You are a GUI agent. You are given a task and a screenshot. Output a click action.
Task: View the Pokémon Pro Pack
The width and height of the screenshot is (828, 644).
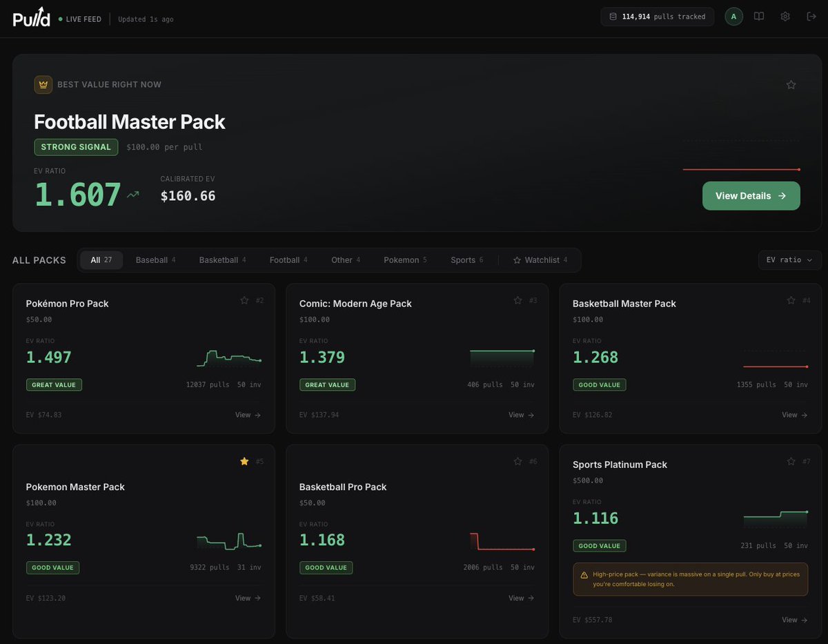point(248,415)
